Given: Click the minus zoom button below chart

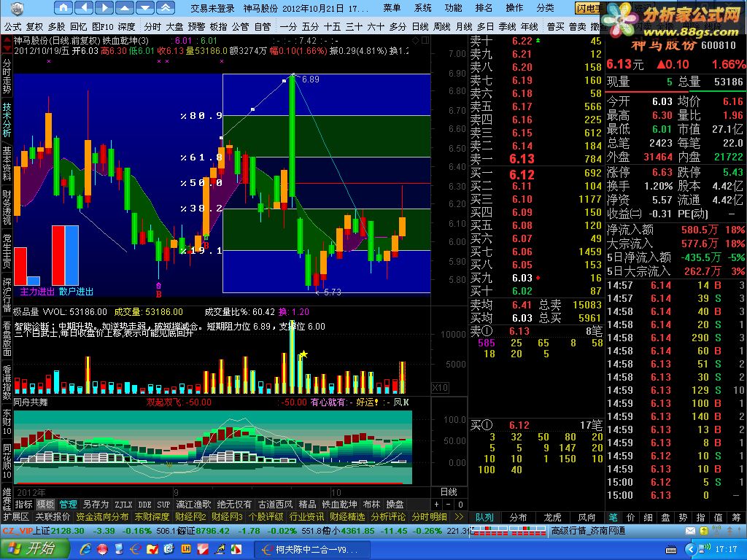Looking at the screenshot, I should (x=449, y=505).
